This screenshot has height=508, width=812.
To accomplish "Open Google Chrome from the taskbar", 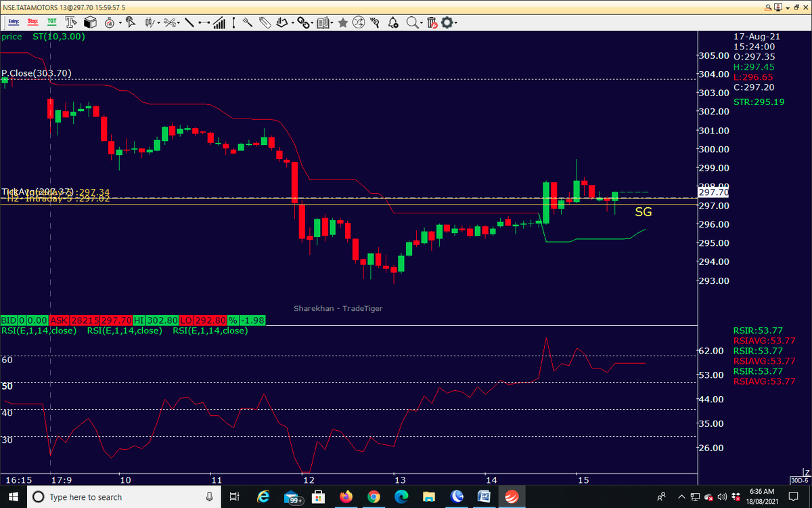I will 374,496.
